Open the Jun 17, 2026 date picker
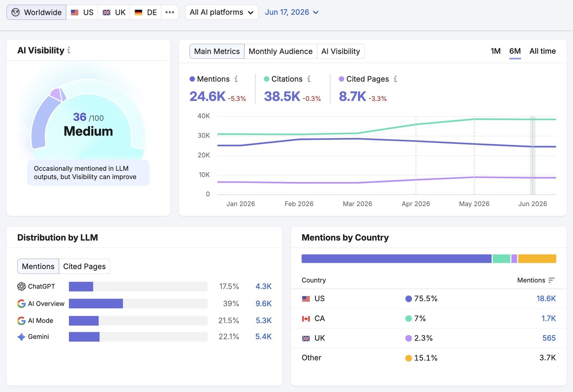Image resolution: width=573 pixels, height=392 pixels. (x=292, y=12)
